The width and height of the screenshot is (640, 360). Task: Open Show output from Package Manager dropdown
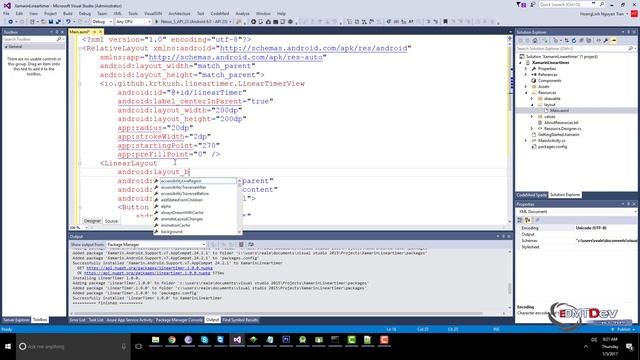point(156,244)
